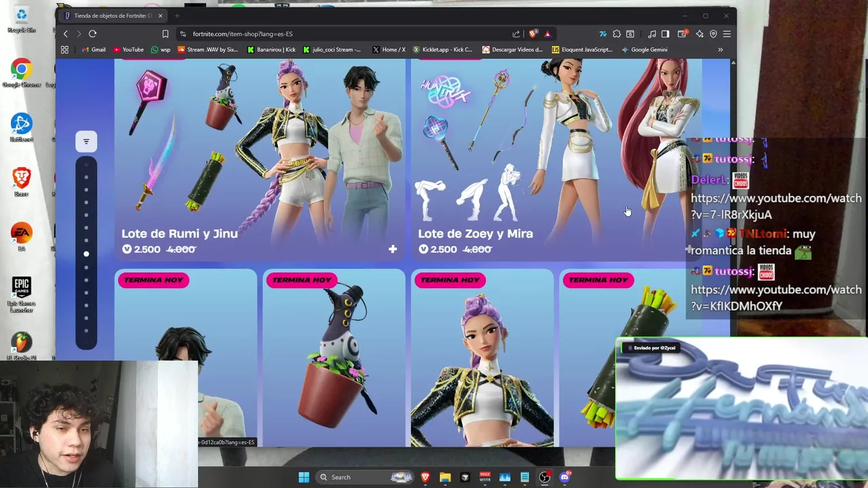Open File Explorer from the taskbar
The width and height of the screenshot is (868, 488).
[445, 477]
